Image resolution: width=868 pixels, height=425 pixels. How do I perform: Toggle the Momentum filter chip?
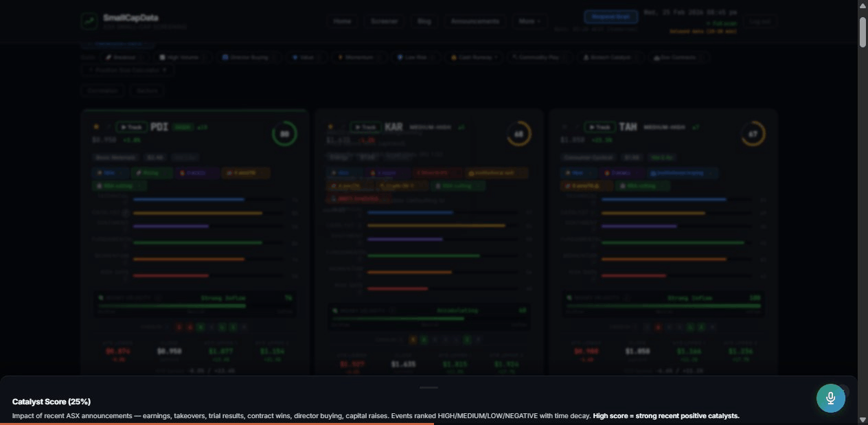(354, 58)
